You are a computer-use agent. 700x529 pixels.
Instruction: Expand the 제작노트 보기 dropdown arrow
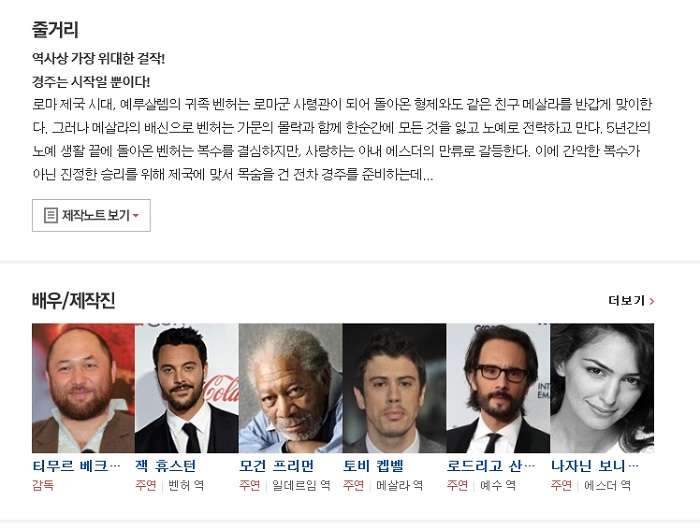click(136, 216)
